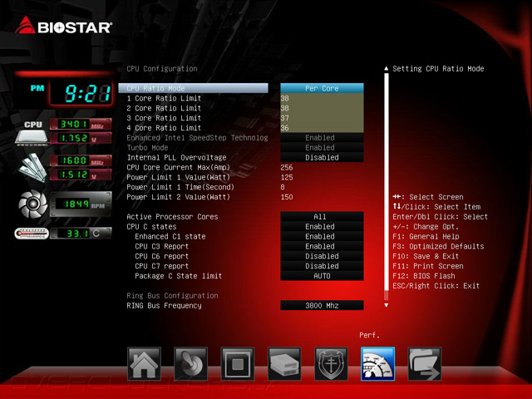Toggle CPU C3 Report Enabled value
Screen dimensions: 532x399
tap(322, 246)
